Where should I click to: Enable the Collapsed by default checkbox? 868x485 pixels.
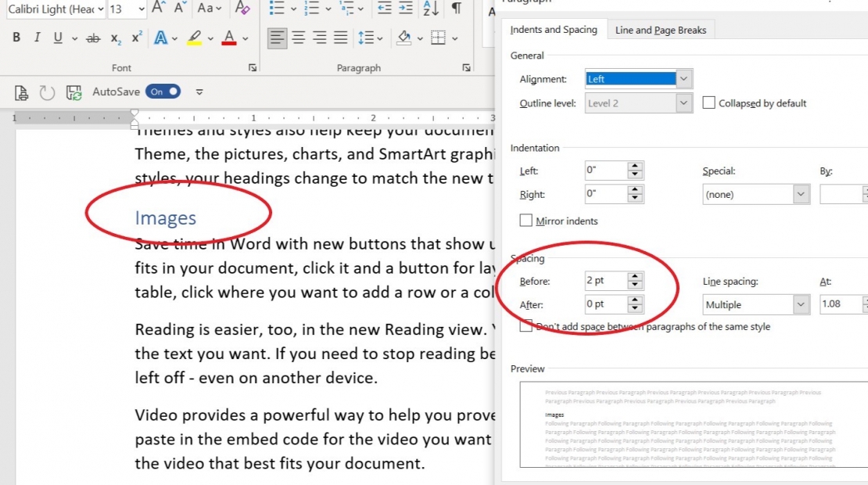pos(708,102)
